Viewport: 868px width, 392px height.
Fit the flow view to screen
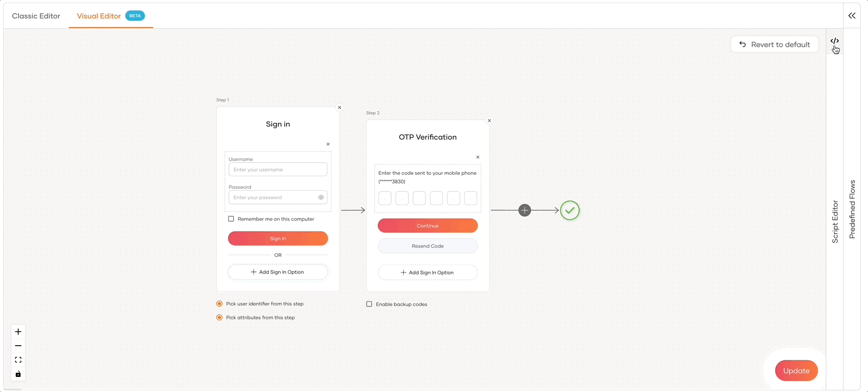click(18, 360)
